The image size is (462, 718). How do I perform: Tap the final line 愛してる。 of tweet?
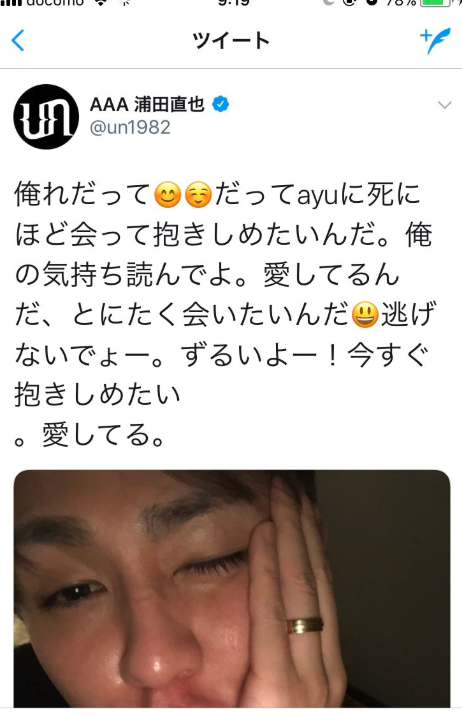(x=89, y=435)
